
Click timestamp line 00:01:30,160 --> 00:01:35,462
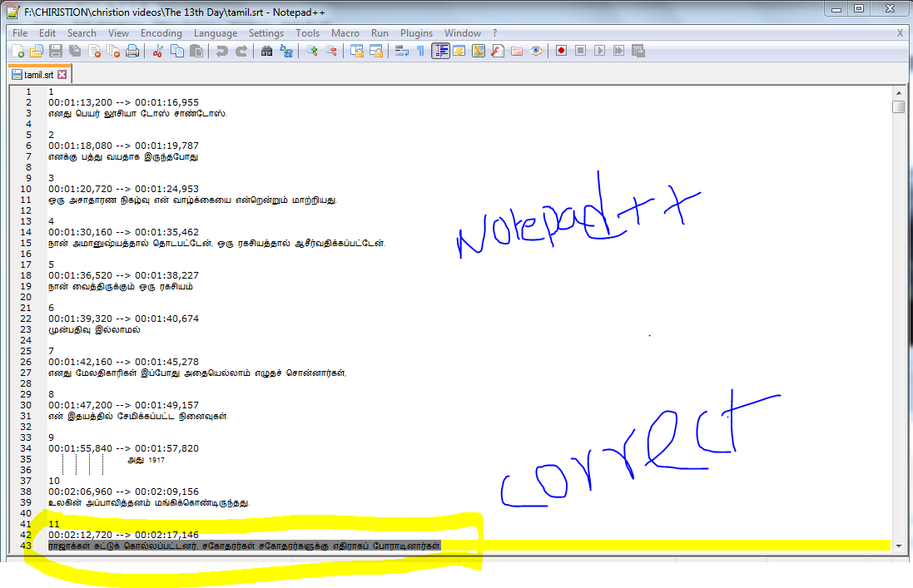[123, 232]
